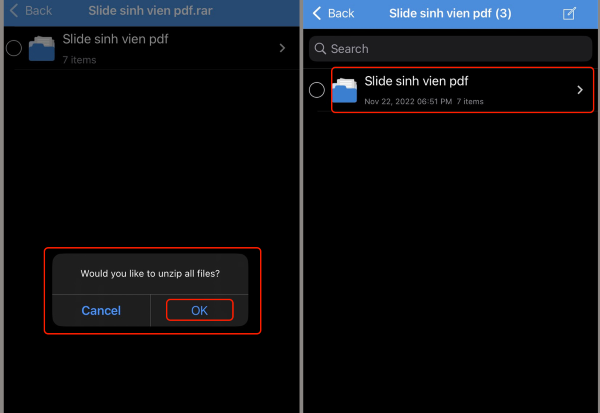600x413 pixels.
Task: Expand the archive folder row using its chevron
Action: click(x=282, y=48)
